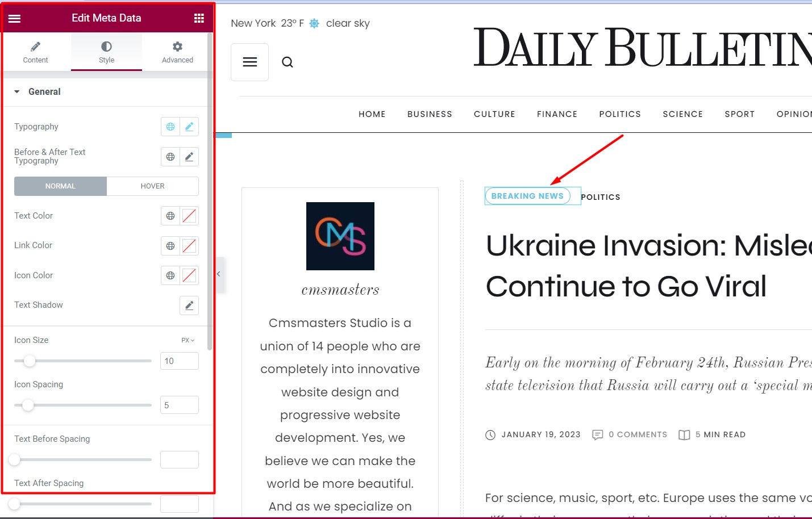This screenshot has width=812, height=519.
Task: Edit Before & After Text Typography pencil
Action: (189, 157)
